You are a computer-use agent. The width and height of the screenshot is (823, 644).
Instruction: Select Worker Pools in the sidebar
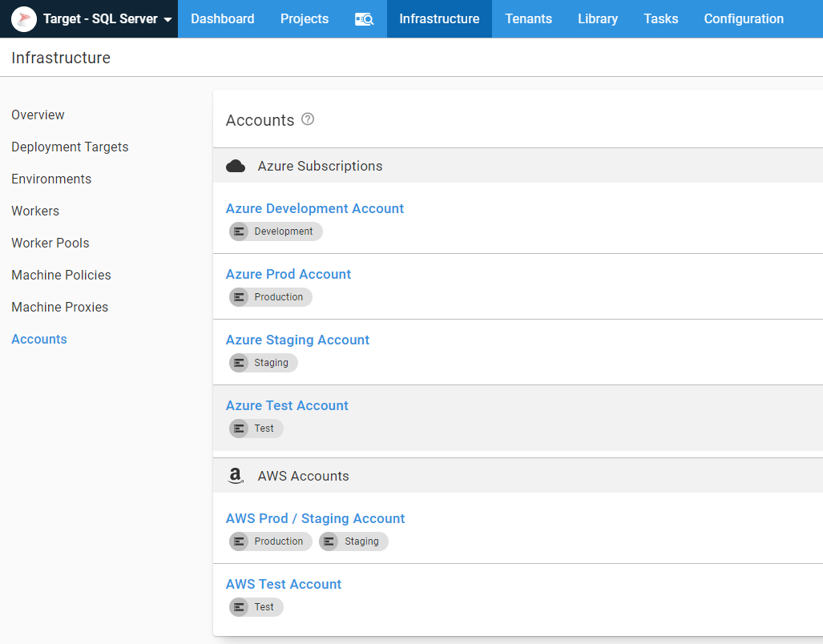[x=50, y=243]
